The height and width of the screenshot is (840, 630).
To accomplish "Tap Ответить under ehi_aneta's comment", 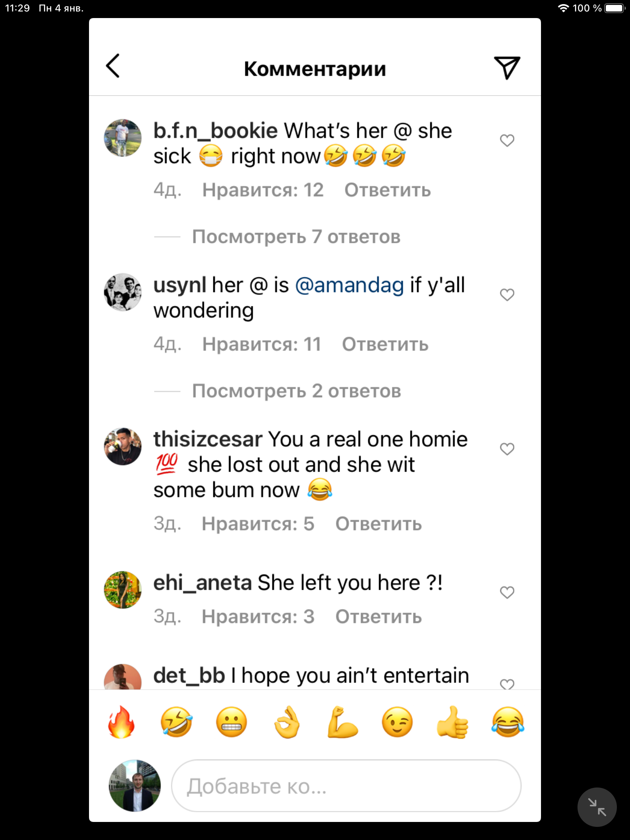I will (379, 616).
